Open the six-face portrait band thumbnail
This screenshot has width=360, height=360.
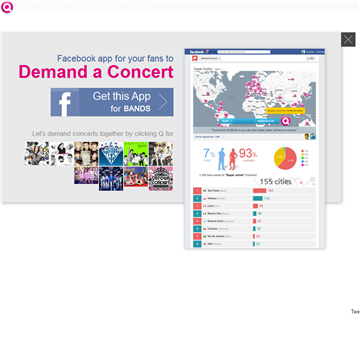point(86,154)
